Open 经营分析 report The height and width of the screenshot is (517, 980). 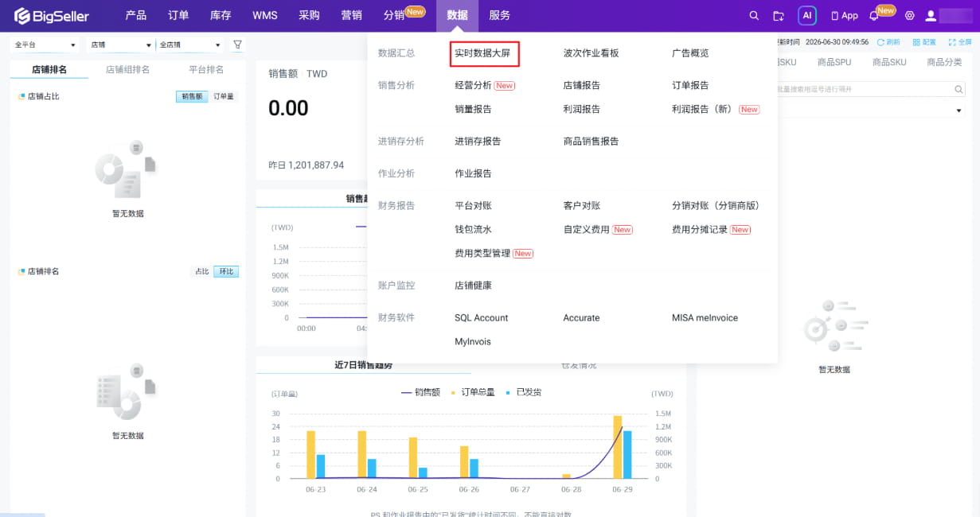474,85
